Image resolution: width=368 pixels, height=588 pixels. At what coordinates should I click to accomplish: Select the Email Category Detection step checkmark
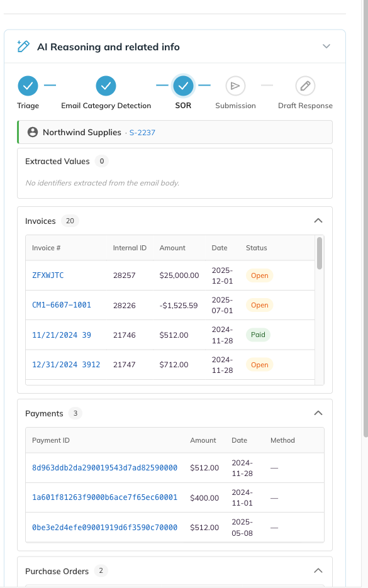106,86
